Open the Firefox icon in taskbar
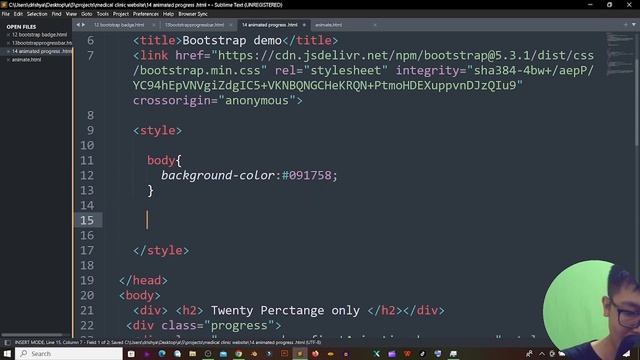The image size is (640, 360). [315, 353]
